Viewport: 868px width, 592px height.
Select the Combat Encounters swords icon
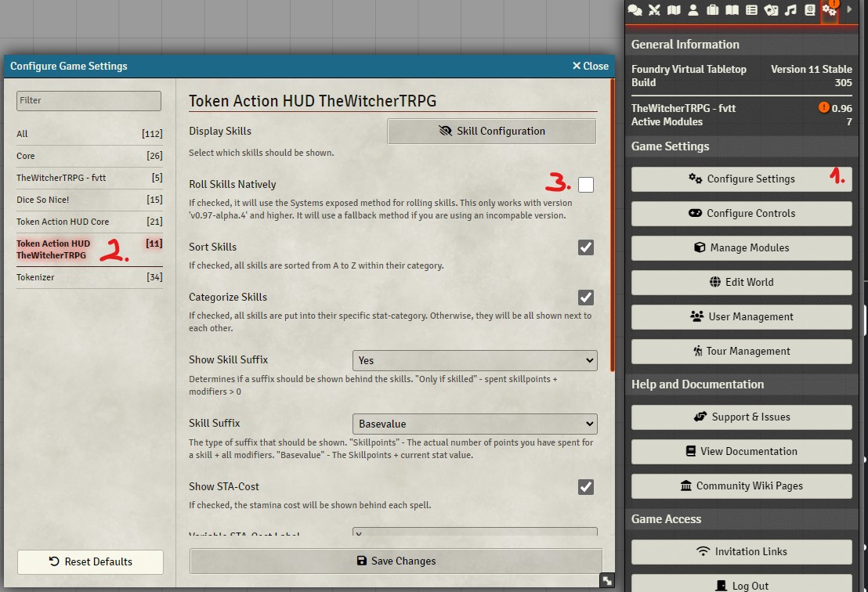tap(655, 10)
